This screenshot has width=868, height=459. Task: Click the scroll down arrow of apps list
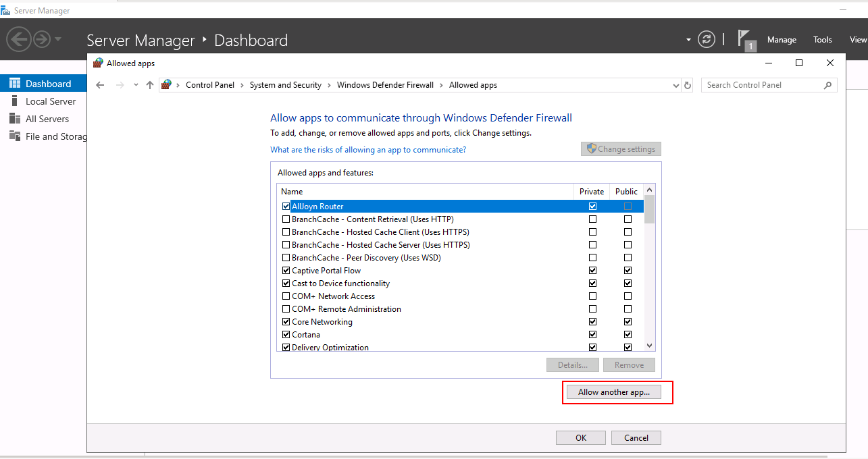649,346
